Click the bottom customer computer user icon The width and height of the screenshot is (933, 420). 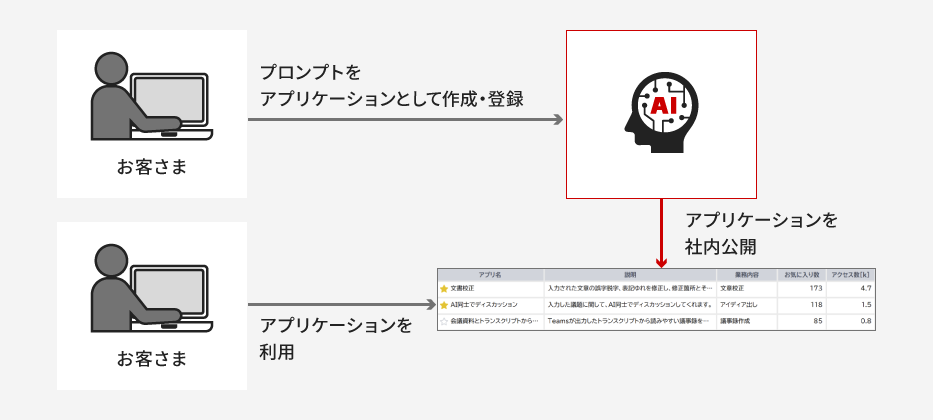click(x=150, y=287)
